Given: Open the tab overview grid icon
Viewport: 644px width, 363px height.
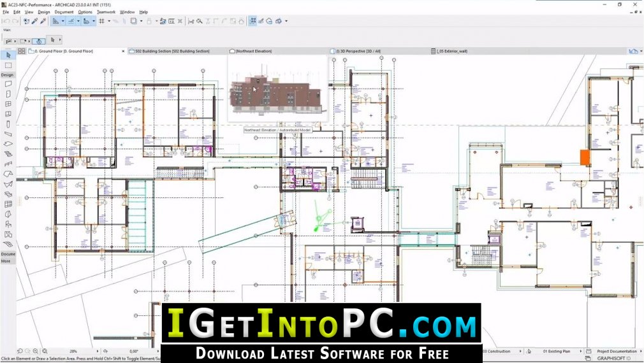Looking at the screenshot, I should coord(21,52).
